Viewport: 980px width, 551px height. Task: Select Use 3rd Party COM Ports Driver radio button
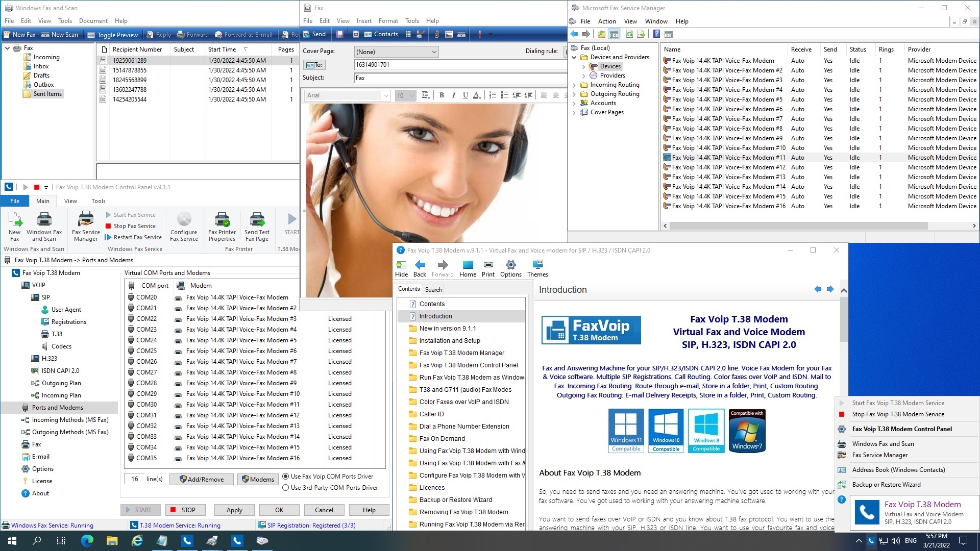(285, 487)
